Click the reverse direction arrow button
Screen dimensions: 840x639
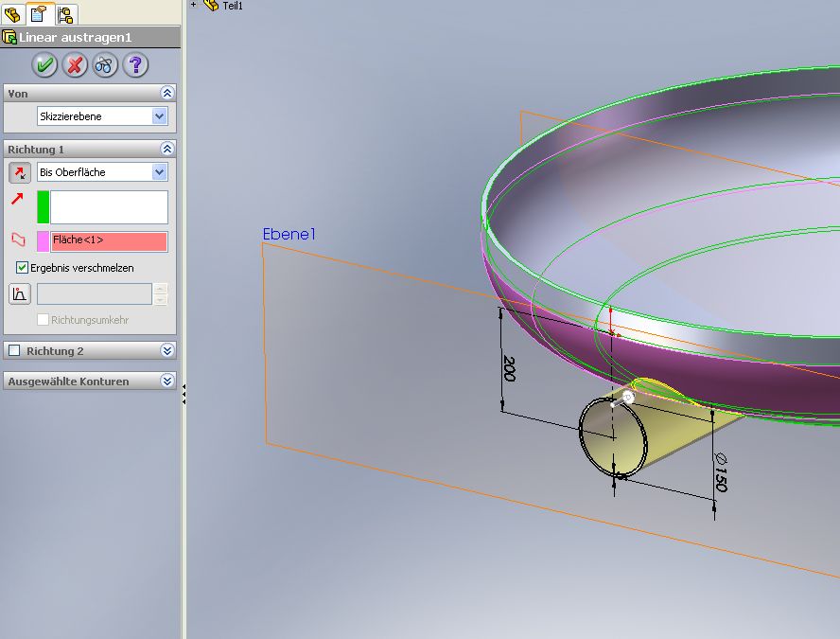point(19,172)
